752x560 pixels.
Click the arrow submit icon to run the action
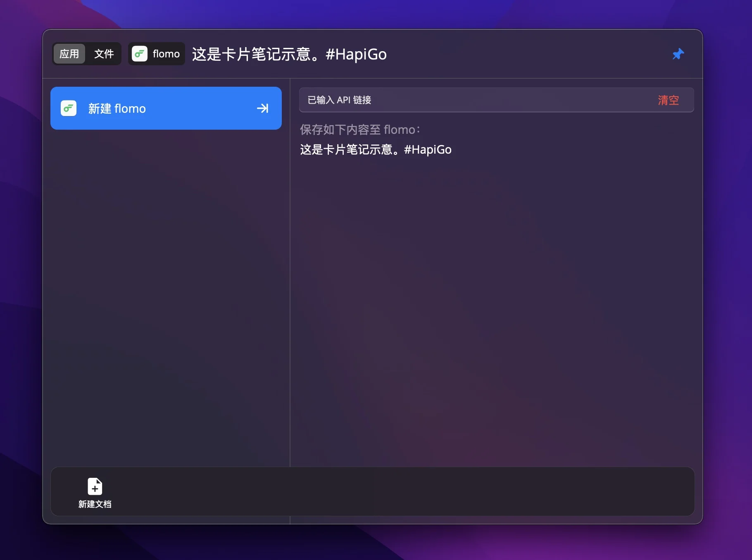tap(262, 108)
